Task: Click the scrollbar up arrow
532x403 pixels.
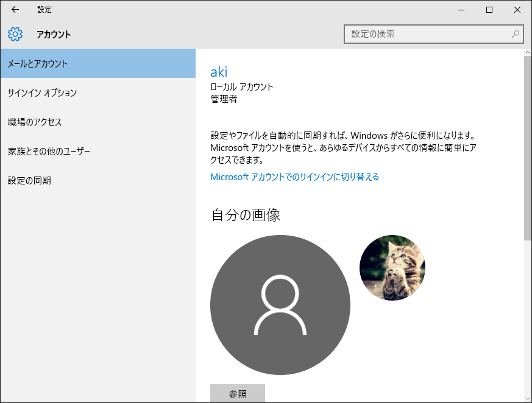Action: (x=527, y=52)
